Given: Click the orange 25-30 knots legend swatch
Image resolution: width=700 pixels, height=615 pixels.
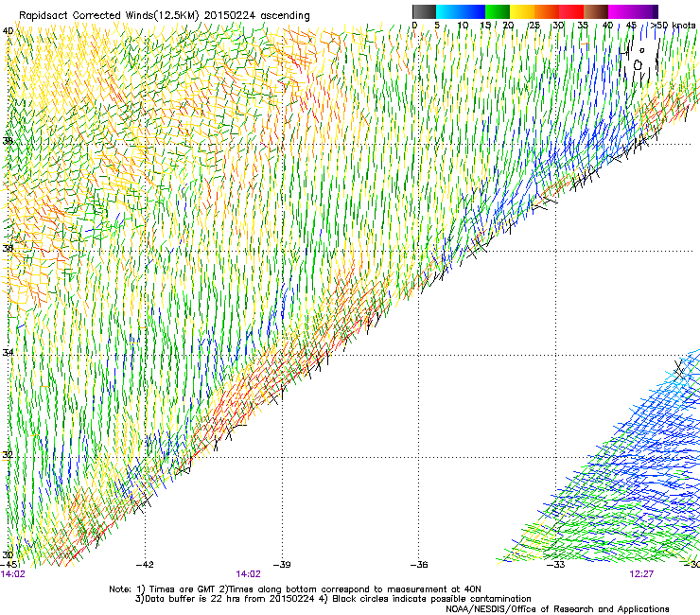Looking at the screenshot, I should (547, 11).
